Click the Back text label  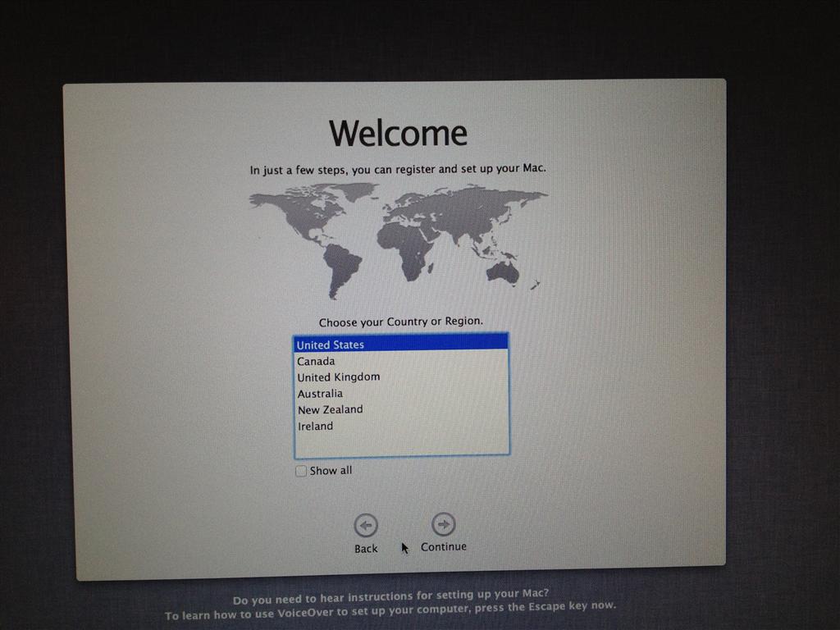click(x=366, y=549)
